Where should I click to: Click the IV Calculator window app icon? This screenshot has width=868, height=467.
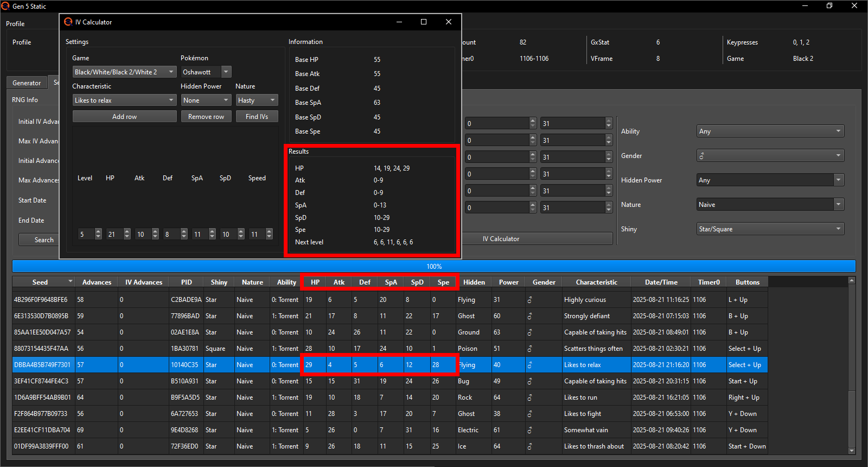[68, 22]
